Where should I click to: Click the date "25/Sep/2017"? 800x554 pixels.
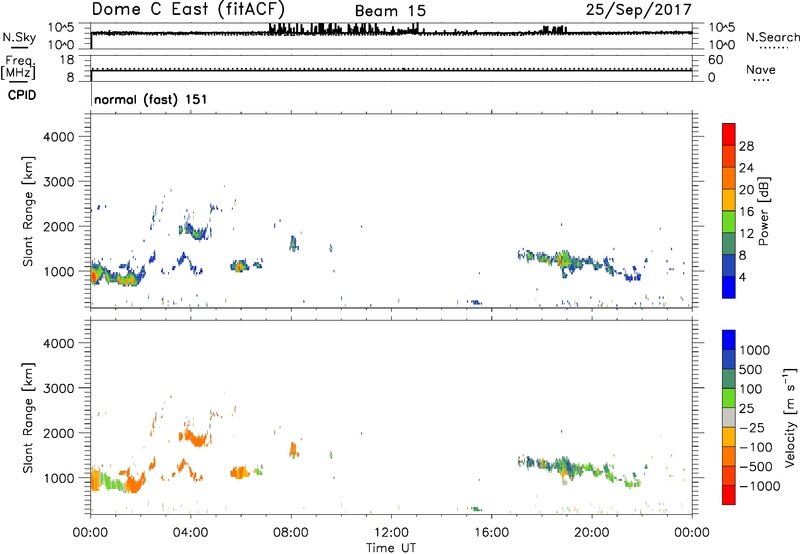[639, 10]
